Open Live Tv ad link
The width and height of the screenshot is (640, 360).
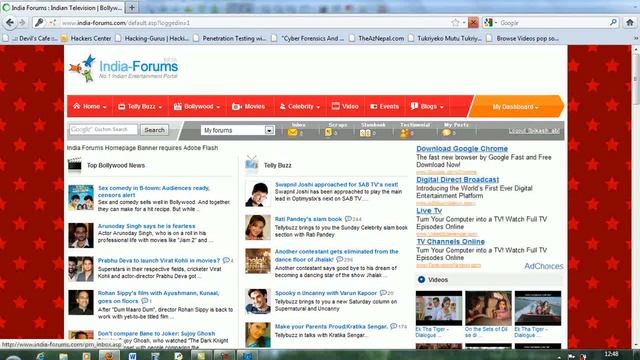[429, 211]
